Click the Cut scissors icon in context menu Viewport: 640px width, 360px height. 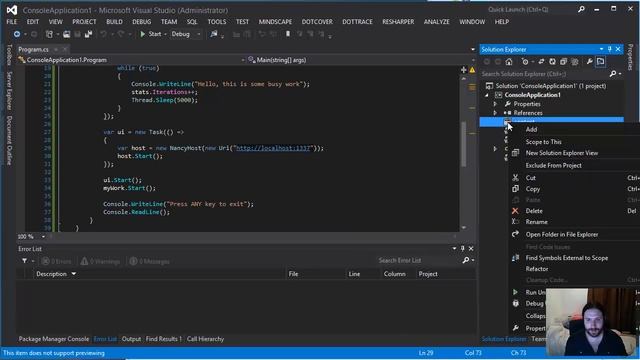pos(515,178)
